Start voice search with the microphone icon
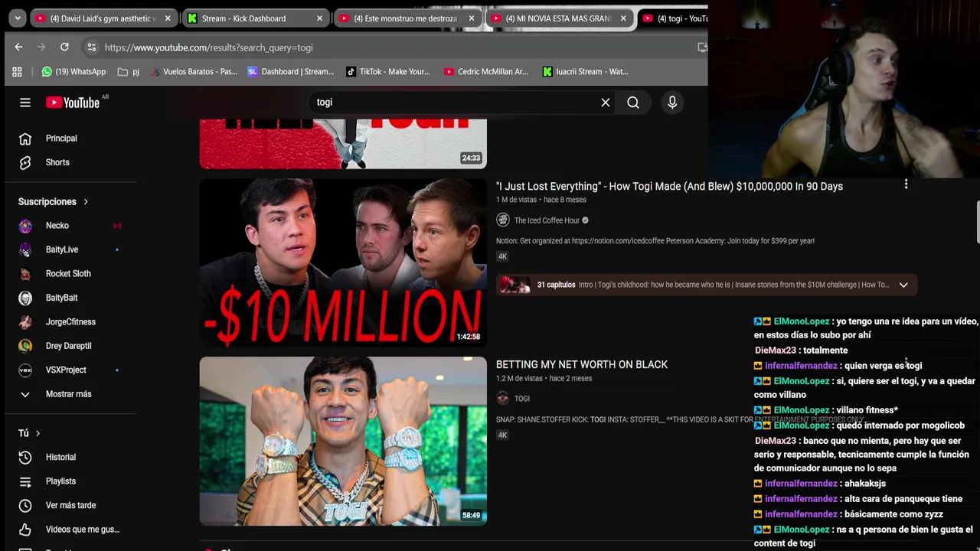The image size is (980, 551). (672, 103)
